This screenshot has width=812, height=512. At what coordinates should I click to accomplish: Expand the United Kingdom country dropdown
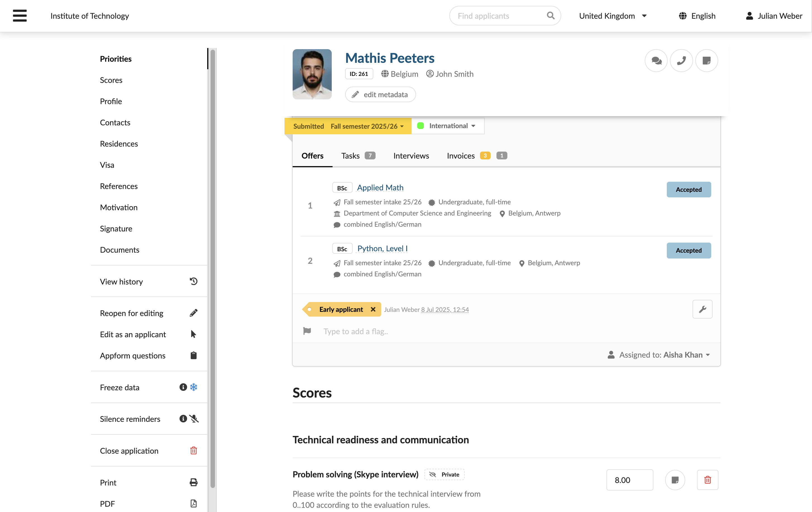pos(613,16)
